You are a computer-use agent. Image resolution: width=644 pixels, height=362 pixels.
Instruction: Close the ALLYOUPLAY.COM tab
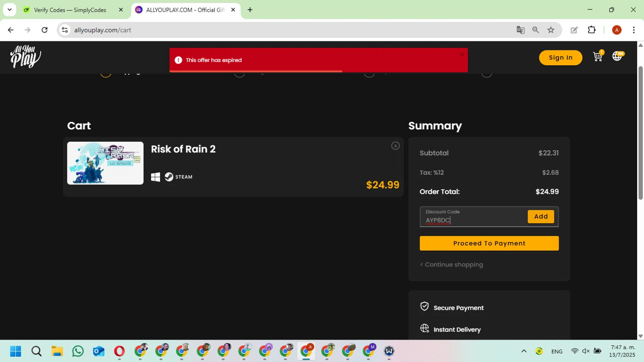(233, 10)
